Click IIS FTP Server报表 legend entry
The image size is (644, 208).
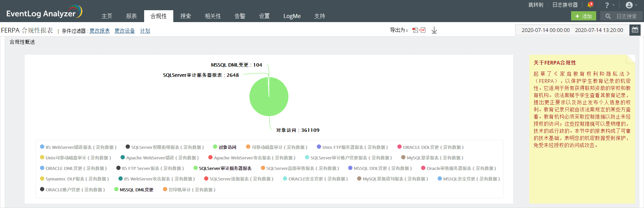[x=150, y=168]
